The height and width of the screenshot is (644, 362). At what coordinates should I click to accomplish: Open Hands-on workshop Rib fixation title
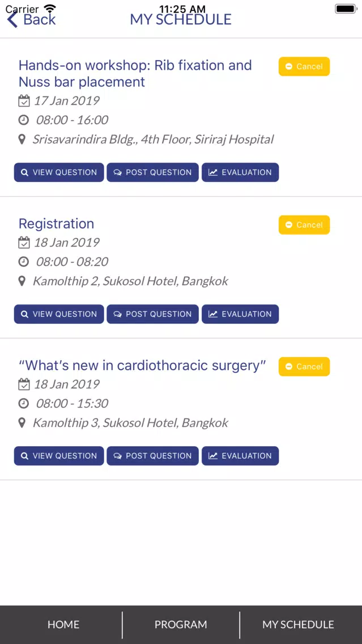[x=135, y=74]
